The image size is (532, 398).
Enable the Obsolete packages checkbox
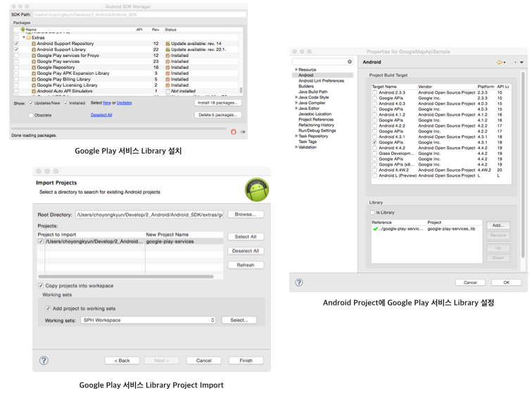(30, 115)
